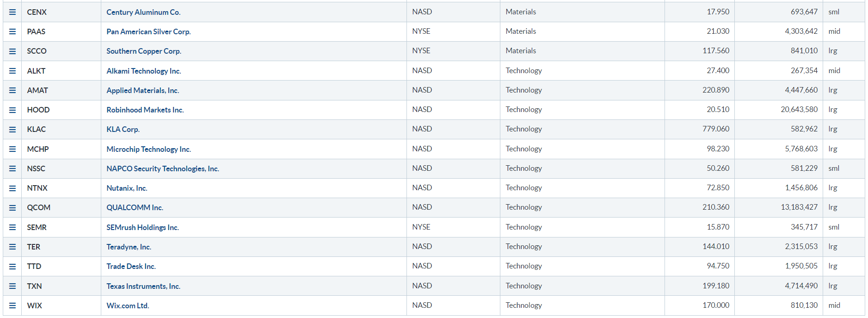Open the Century Aluminum Co. link

(x=143, y=12)
